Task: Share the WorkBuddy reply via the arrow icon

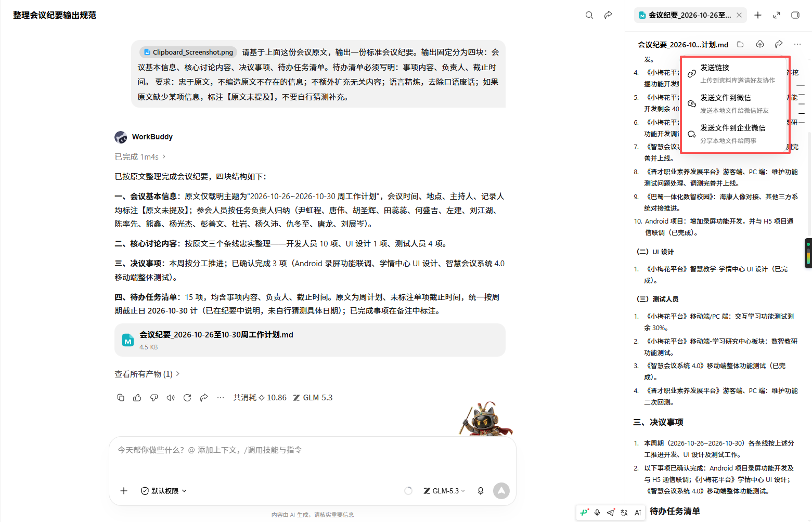Action: 204,398
